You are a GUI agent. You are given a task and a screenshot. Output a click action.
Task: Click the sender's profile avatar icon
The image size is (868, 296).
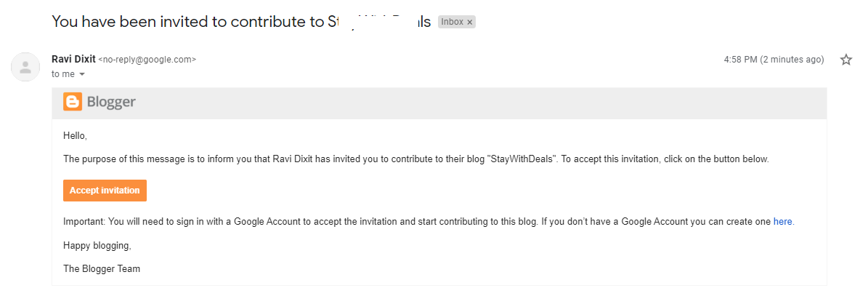point(25,67)
